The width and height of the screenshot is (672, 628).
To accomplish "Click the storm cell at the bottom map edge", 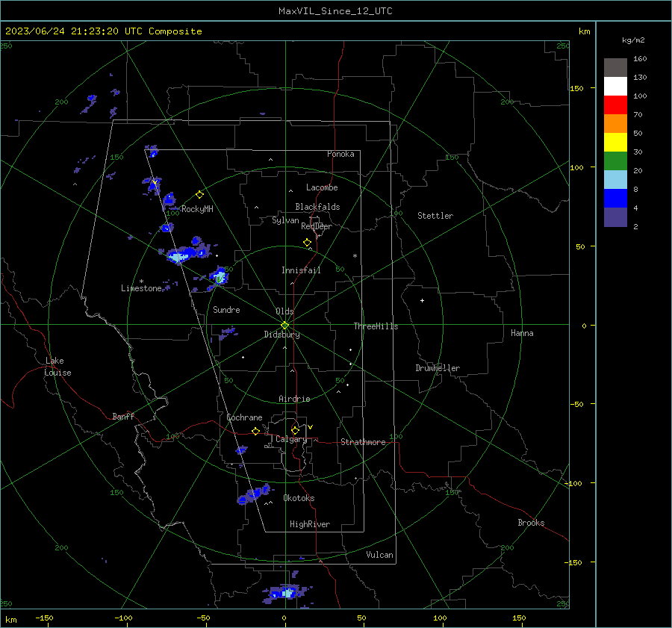I will [286, 593].
